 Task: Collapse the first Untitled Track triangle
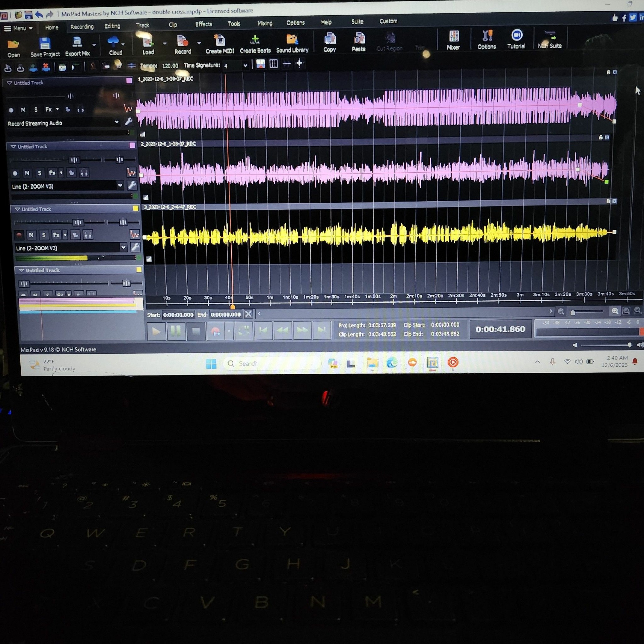[9, 83]
